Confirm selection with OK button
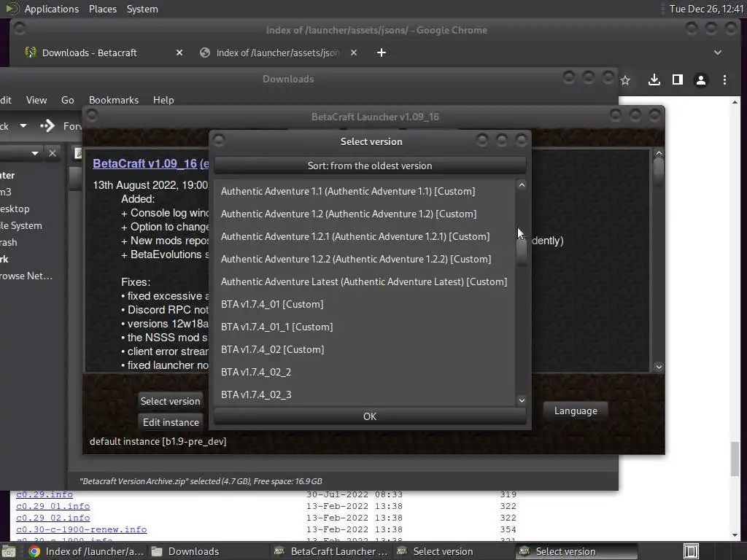747x560 pixels. coord(370,416)
